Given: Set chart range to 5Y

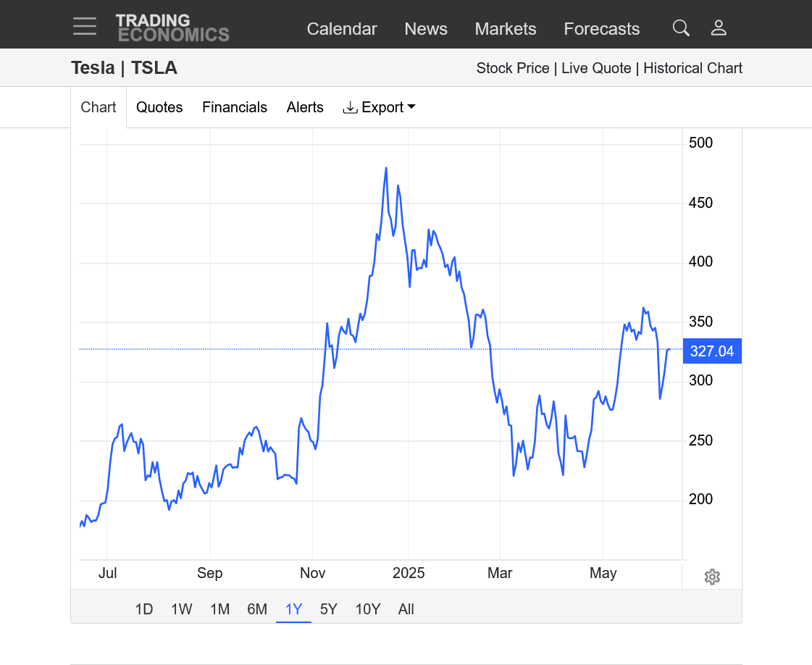Looking at the screenshot, I should [329, 609].
